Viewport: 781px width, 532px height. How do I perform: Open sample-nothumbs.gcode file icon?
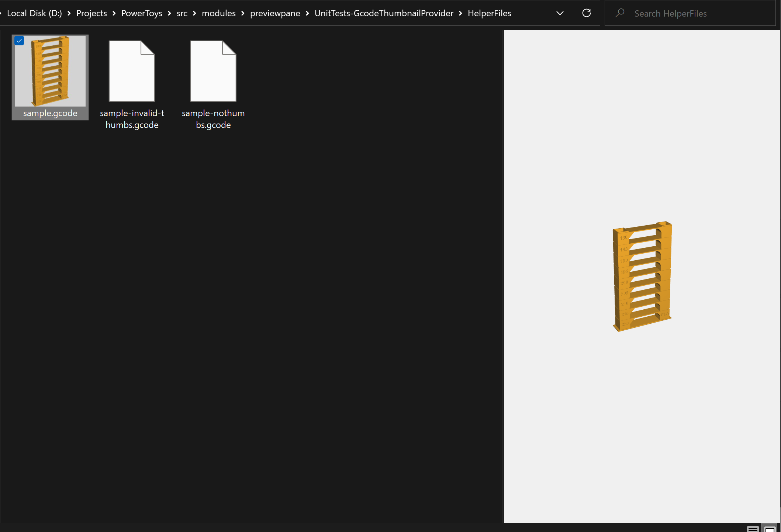(x=213, y=71)
